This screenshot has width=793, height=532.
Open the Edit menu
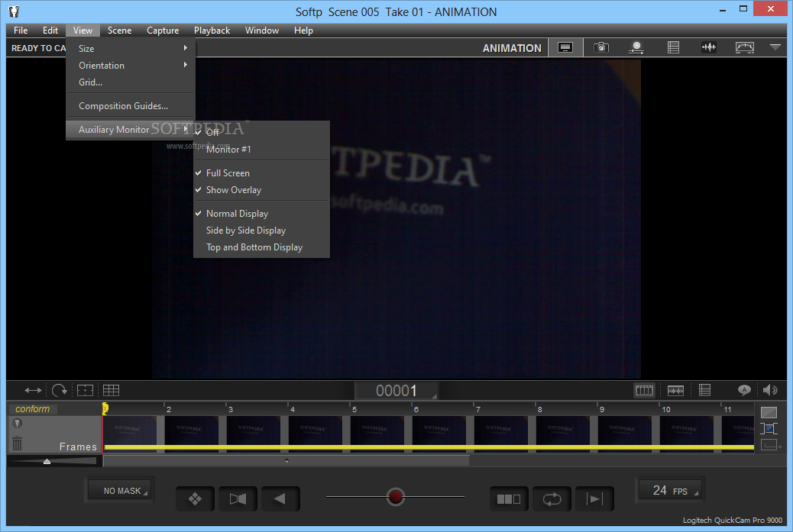pyautogui.click(x=50, y=31)
